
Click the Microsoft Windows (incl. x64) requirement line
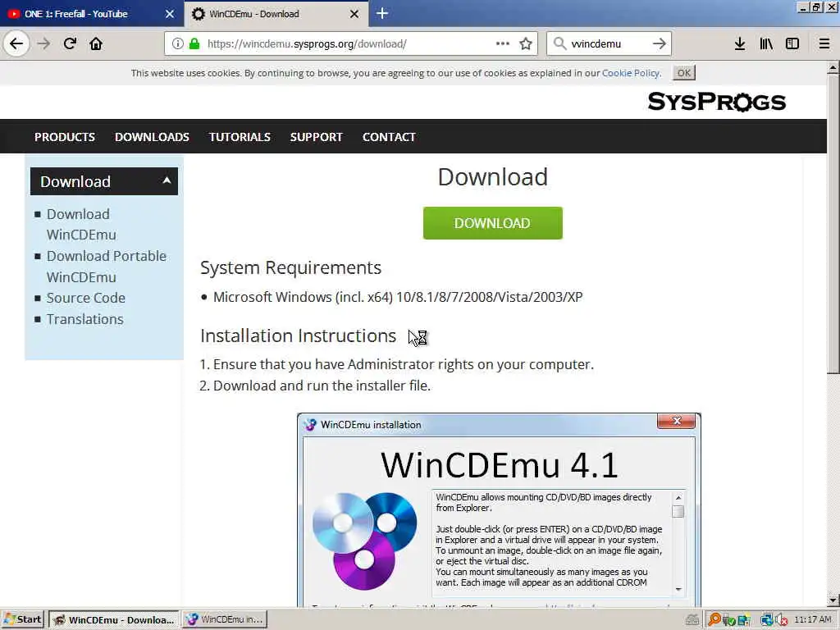tap(398, 297)
